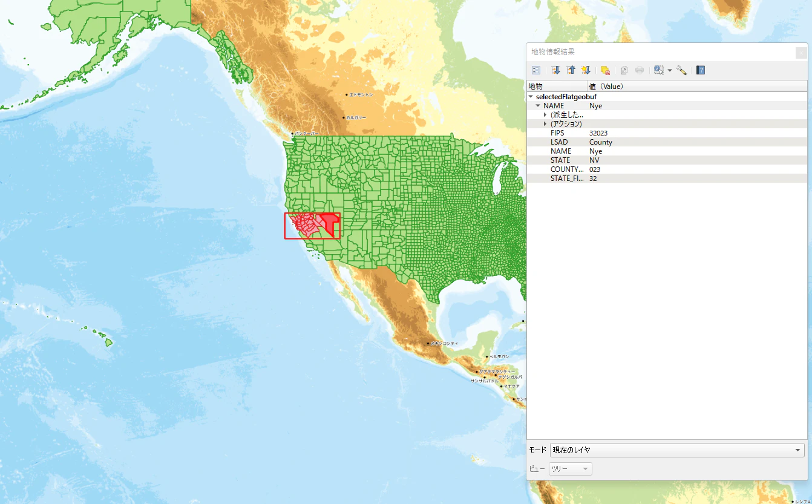Select the FIPS attribute name

click(557, 133)
